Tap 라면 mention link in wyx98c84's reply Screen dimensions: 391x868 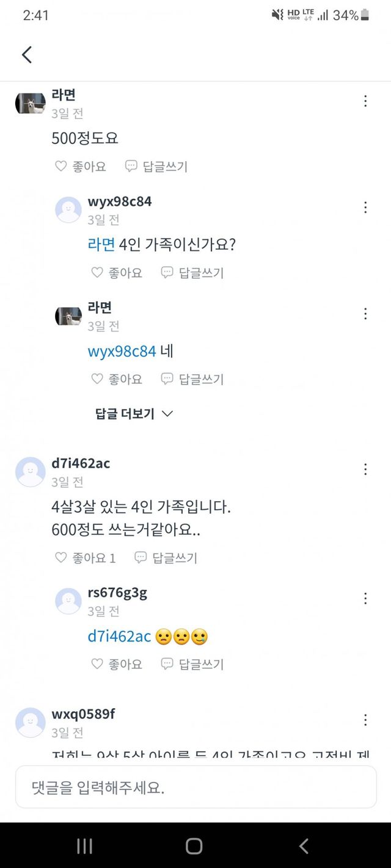[x=101, y=244]
